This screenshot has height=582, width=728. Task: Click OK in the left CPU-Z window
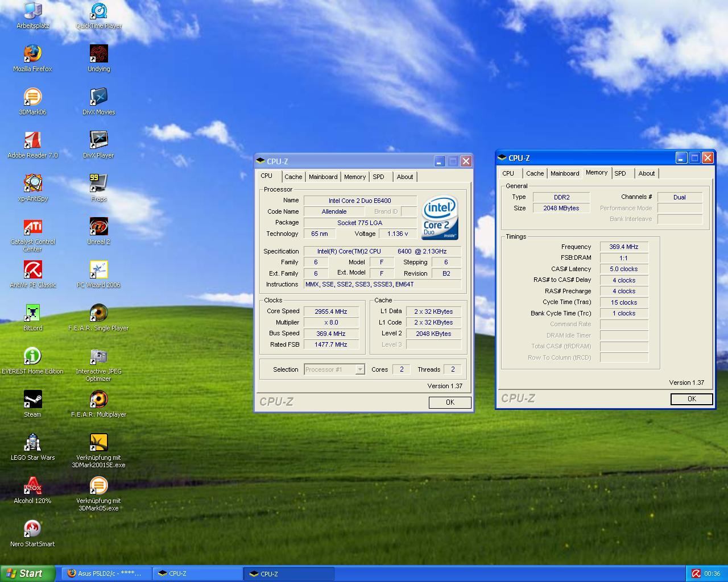450,402
